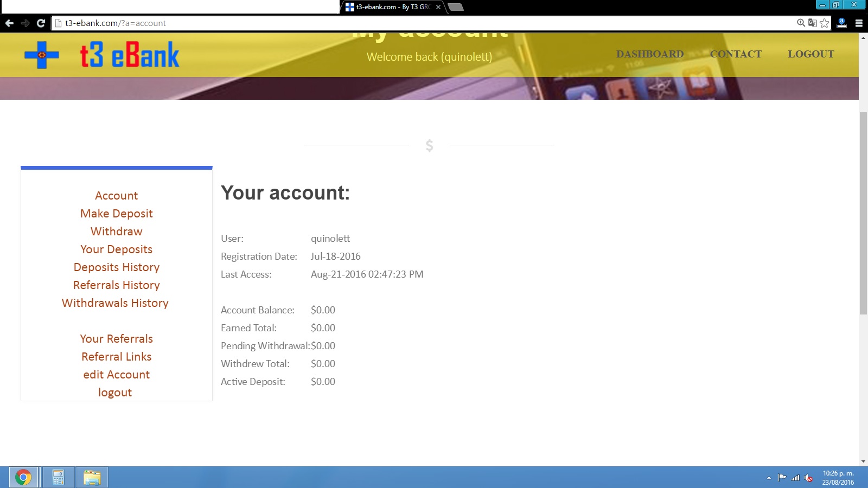
Task: Click the translate page icon
Action: (x=812, y=23)
